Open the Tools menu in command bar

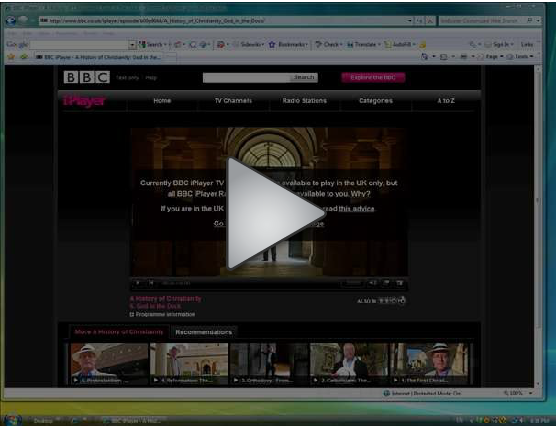click(x=521, y=57)
